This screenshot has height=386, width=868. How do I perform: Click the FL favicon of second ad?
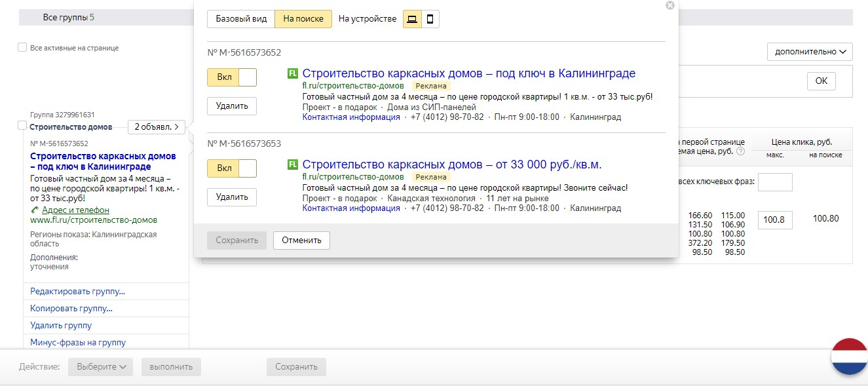click(293, 164)
